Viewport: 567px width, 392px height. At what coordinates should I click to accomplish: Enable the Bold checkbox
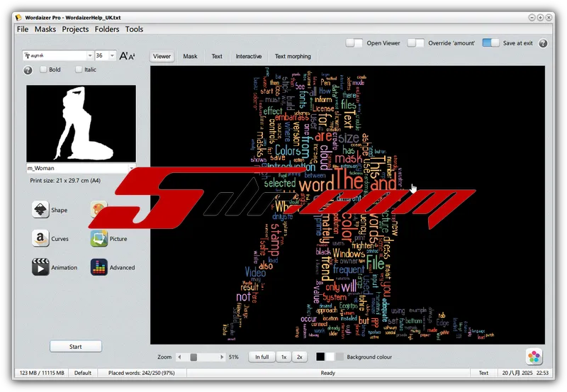[43, 69]
